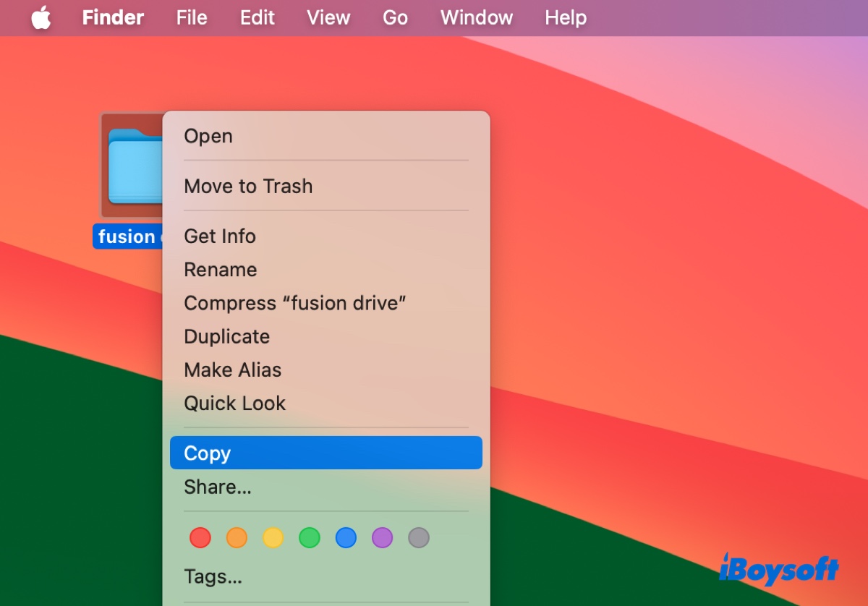Viewport: 868px width, 606px height.
Task: Choose Rename from the context menu
Action: click(x=221, y=270)
